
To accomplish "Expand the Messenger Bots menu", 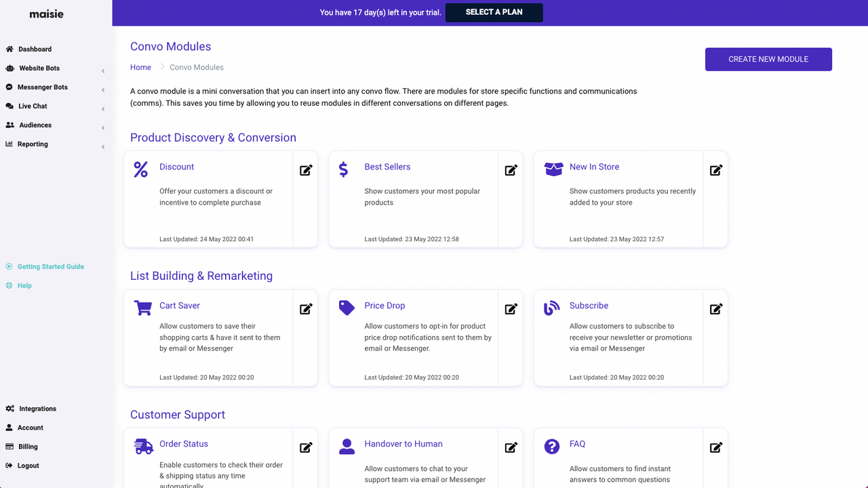I will click(x=43, y=87).
